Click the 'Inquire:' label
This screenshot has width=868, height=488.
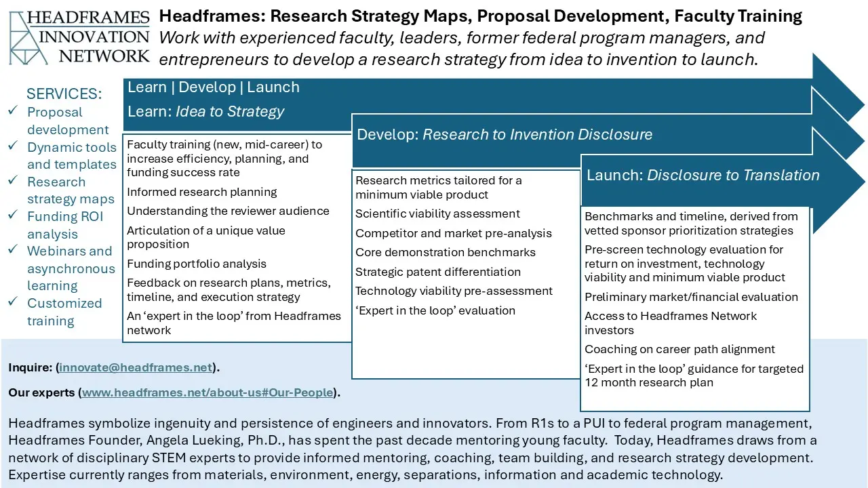tap(31, 368)
